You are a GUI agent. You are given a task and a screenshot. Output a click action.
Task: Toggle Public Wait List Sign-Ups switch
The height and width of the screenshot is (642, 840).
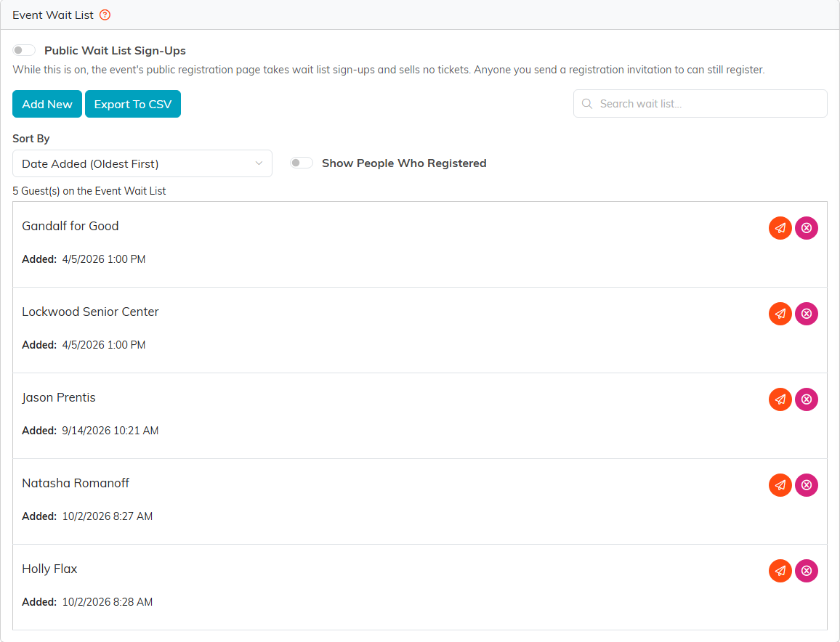[24, 50]
